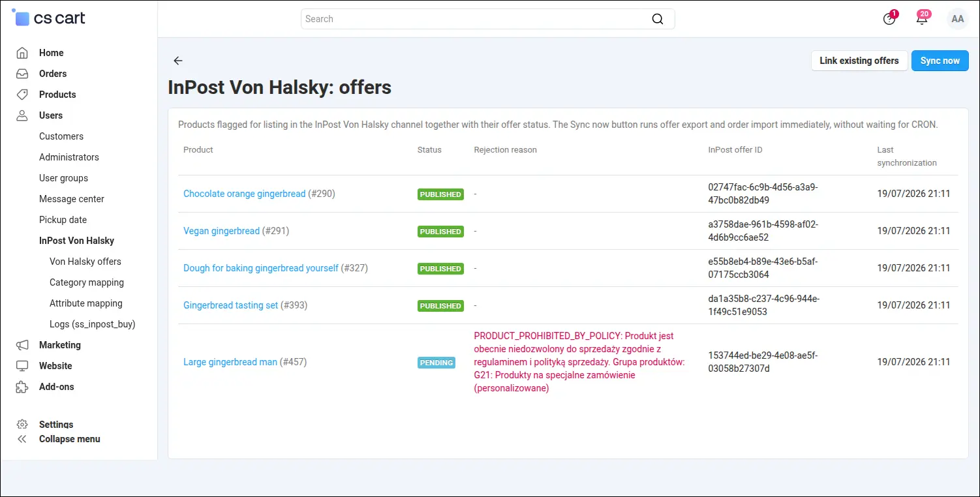
Task: Click PUBLISHED badge for Dough for baking gingerbread
Action: pos(440,269)
